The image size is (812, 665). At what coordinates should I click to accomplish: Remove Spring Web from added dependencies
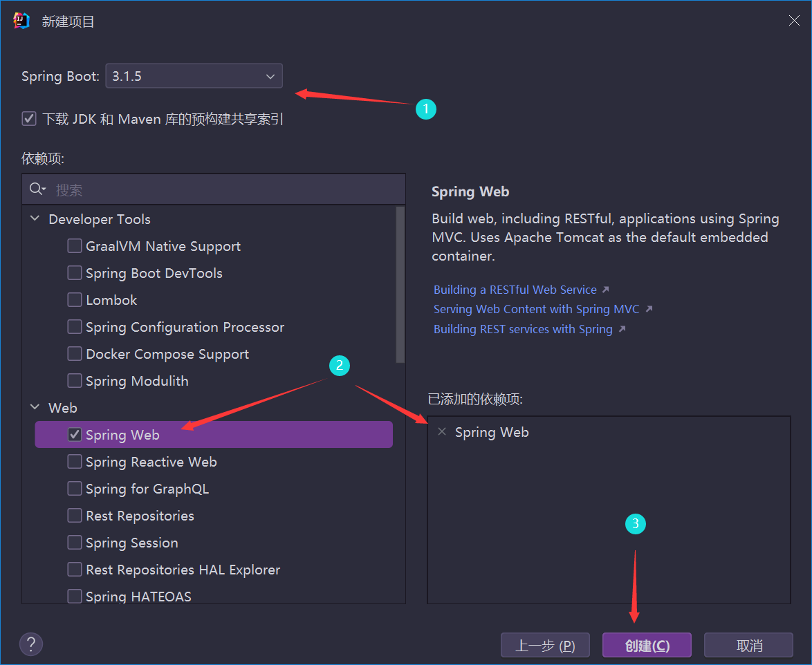(x=442, y=431)
